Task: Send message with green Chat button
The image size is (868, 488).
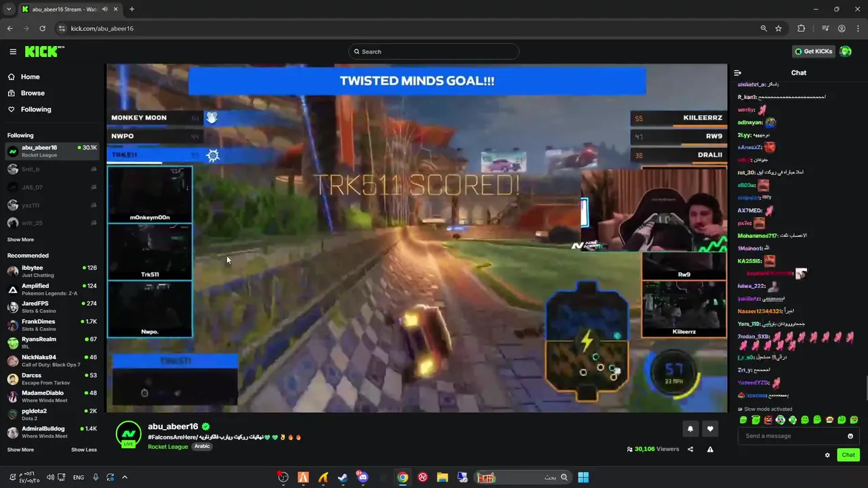Action: point(848,455)
